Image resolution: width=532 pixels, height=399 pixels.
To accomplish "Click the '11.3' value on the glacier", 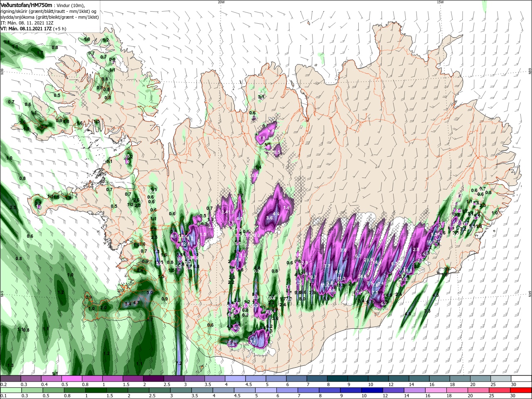I will click(342, 278).
